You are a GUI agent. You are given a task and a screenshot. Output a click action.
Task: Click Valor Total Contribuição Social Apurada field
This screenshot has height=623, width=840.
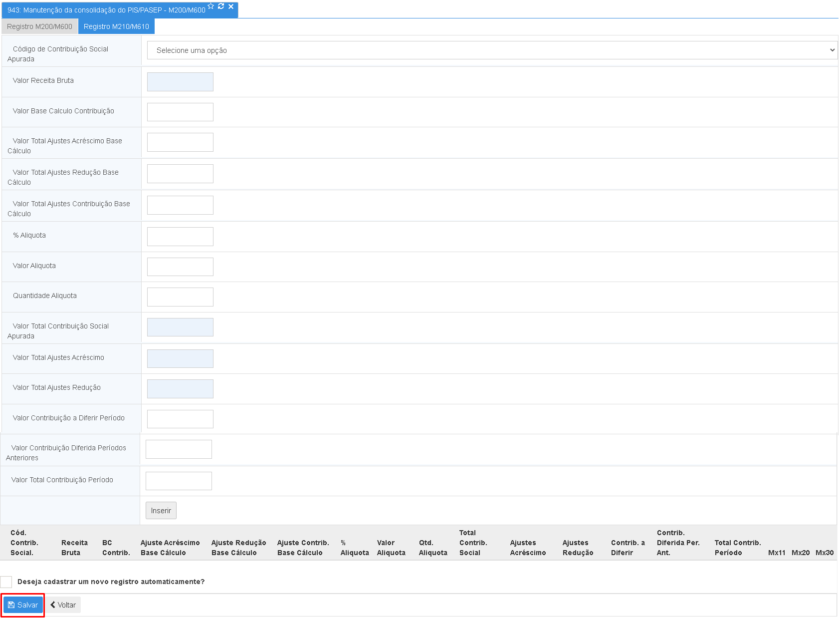pyautogui.click(x=180, y=327)
